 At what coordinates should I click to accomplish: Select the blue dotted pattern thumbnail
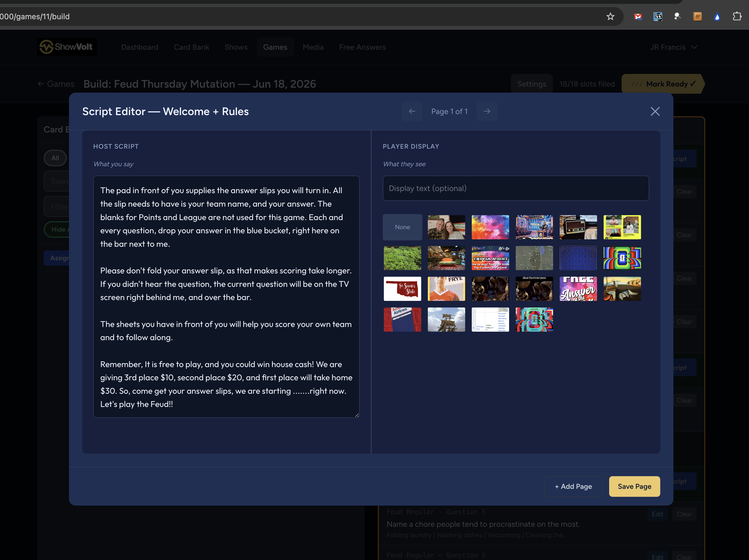[x=578, y=258]
